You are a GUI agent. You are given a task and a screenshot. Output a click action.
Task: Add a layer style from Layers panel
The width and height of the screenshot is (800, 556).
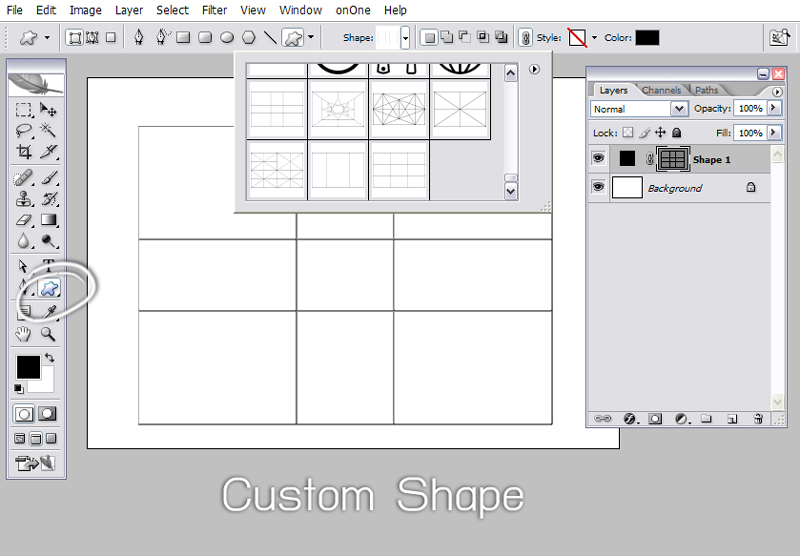[630, 419]
